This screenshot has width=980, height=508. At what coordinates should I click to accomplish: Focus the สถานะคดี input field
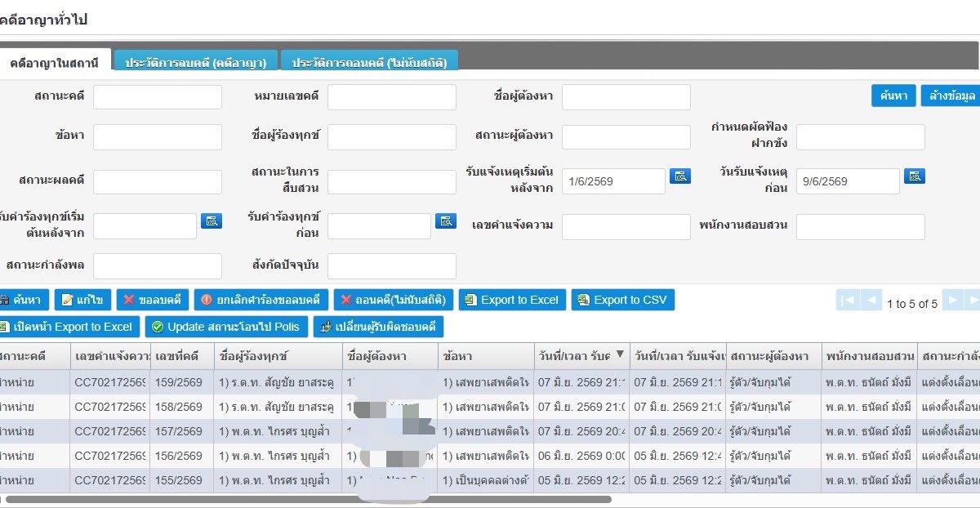[x=158, y=96]
